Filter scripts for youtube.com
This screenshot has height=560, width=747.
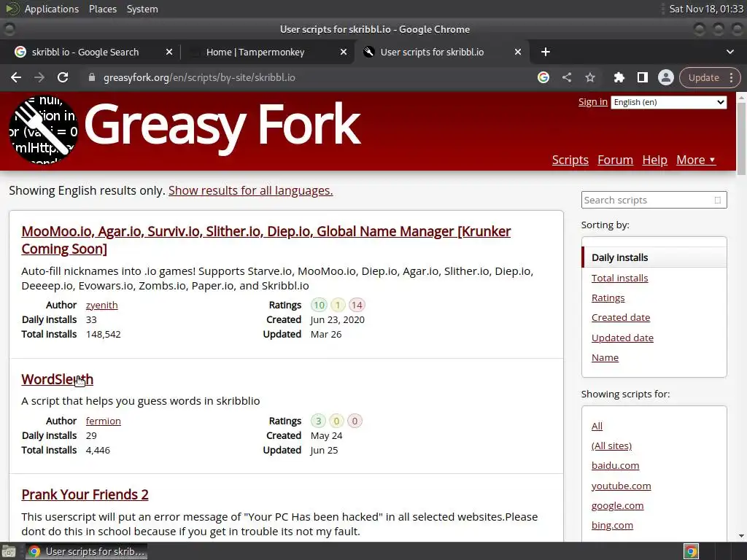click(x=622, y=486)
